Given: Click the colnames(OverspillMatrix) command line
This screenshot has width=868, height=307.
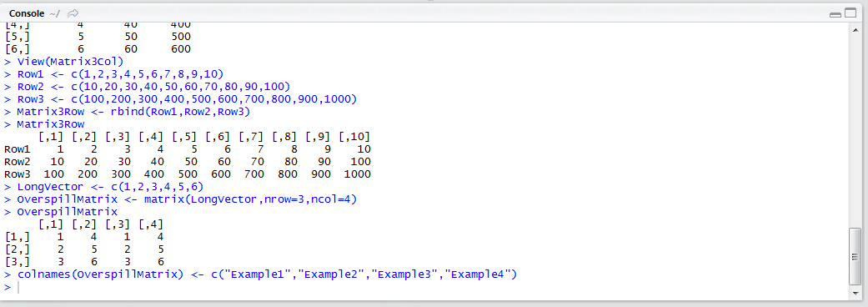Looking at the screenshot, I should tap(260, 274).
